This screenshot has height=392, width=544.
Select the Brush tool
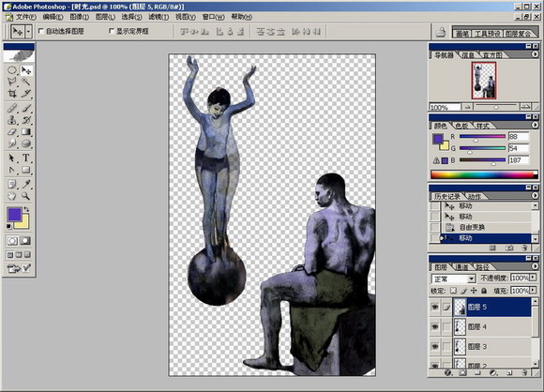(x=26, y=108)
